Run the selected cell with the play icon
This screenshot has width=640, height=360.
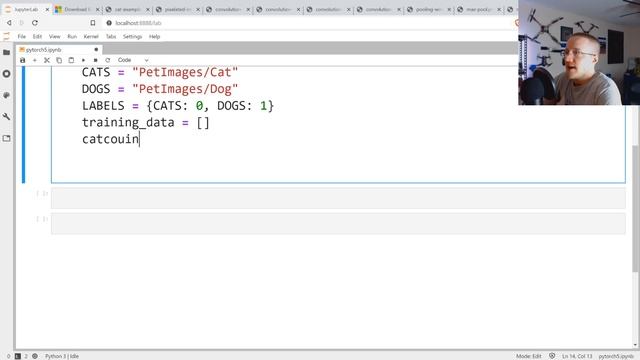coord(83,60)
